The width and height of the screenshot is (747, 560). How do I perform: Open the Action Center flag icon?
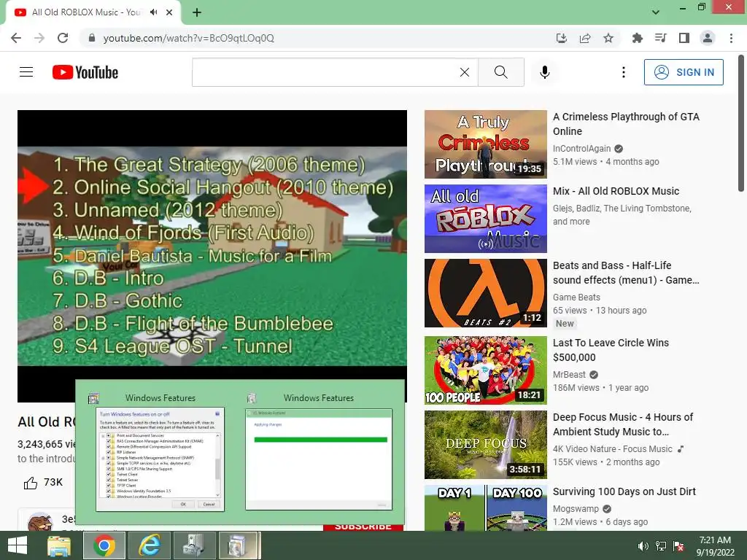(x=678, y=546)
